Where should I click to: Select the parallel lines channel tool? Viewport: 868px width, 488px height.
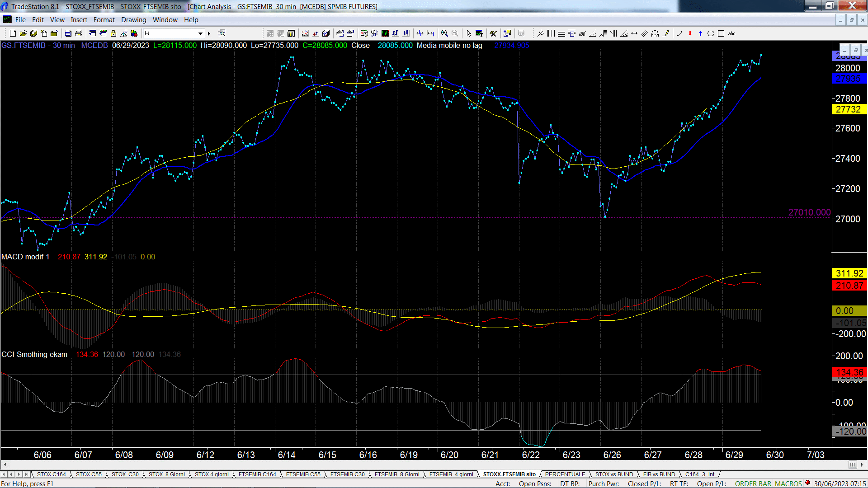645,33
